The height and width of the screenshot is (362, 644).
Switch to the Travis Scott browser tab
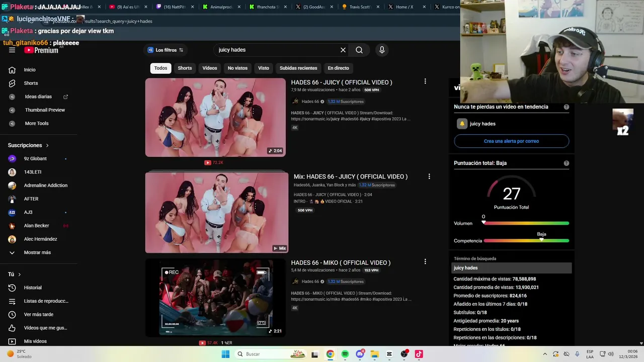[x=361, y=7]
